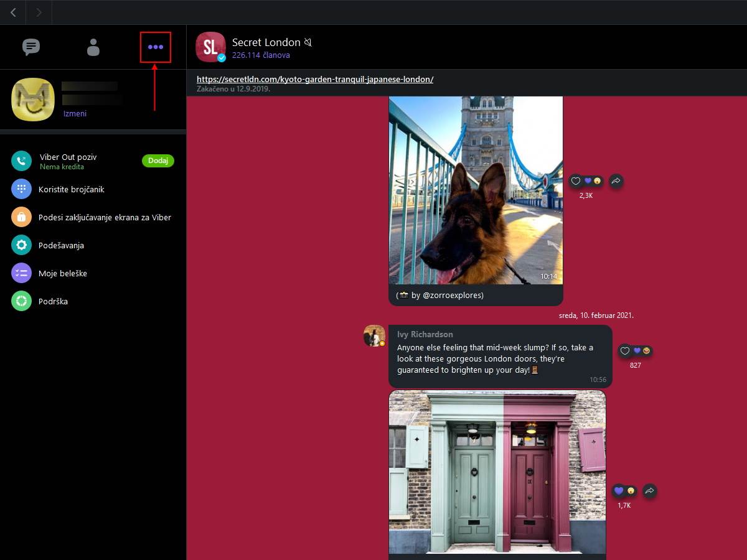
Task: Click the More options three-dots icon
Action: coord(155,47)
